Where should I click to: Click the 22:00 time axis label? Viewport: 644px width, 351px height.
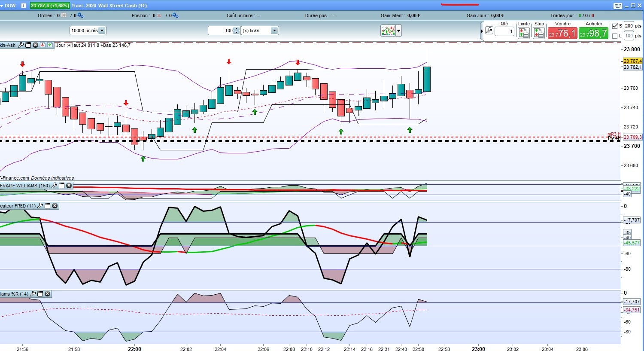point(134,349)
